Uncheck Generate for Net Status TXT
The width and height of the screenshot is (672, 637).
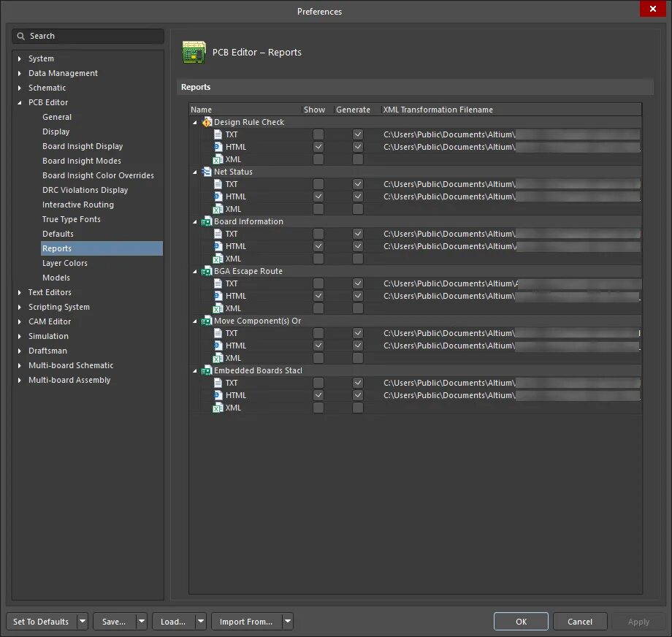(x=358, y=184)
